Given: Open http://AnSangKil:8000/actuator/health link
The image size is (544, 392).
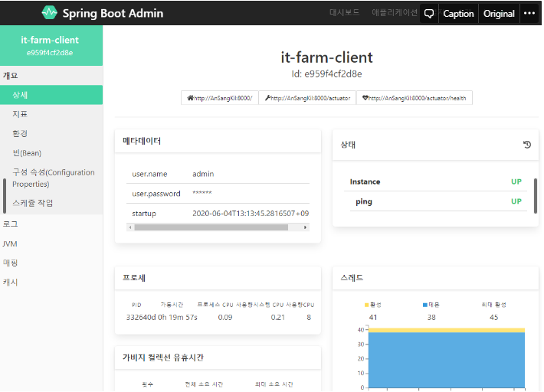Looking at the screenshot, I should (415, 98).
